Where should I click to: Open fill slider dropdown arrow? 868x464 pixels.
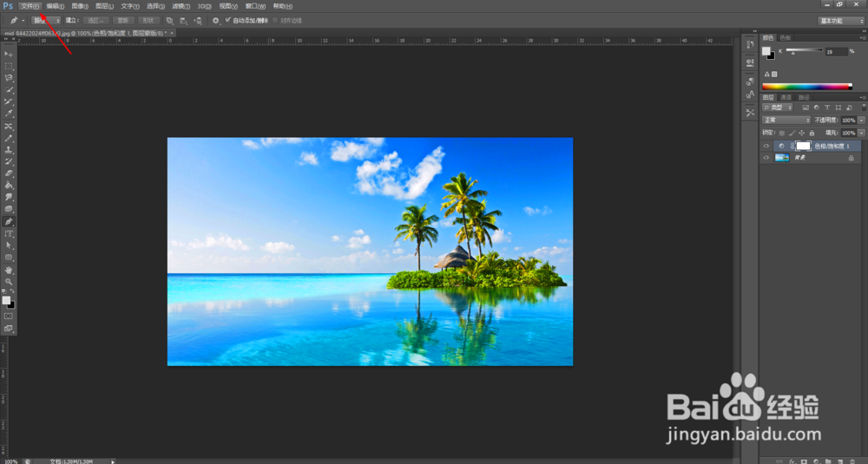tap(861, 133)
